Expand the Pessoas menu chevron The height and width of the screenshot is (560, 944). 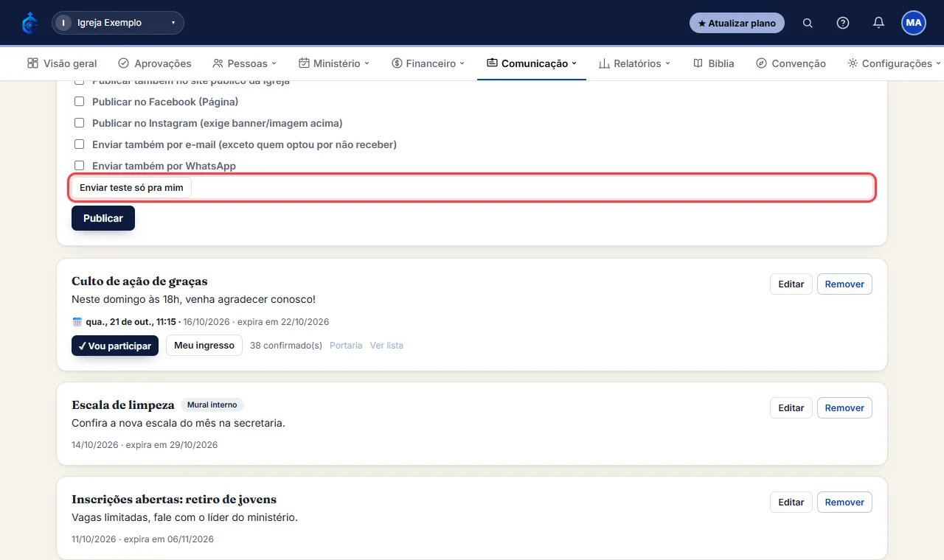click(274, 63)
